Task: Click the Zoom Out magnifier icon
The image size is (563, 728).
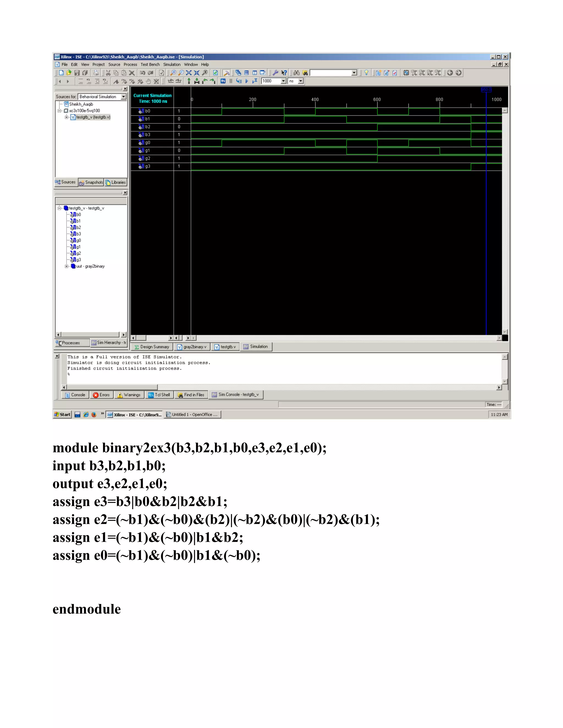Action: click(181, 73)
